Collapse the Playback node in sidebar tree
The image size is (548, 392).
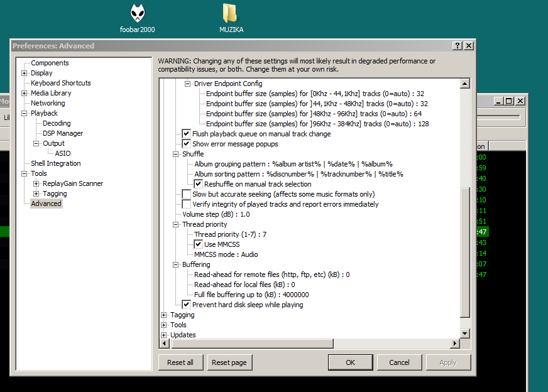[24, 114]
